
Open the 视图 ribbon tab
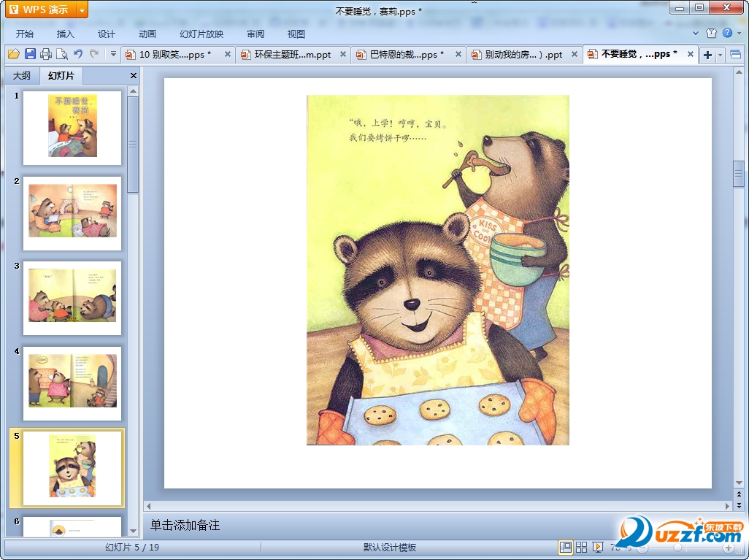(x=296, y=34)
